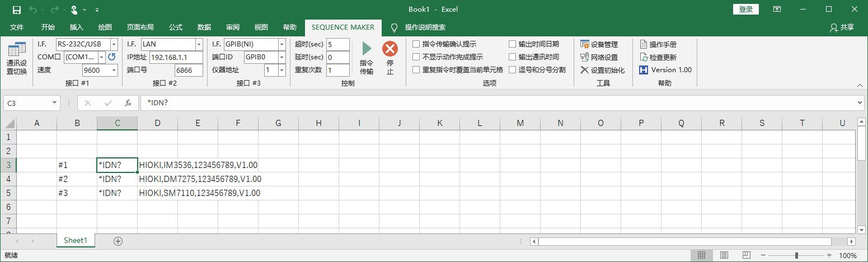This screenshot has width=868, height=262.
Task: Click the Save icon in title bar
Action: tap(17, 10)
